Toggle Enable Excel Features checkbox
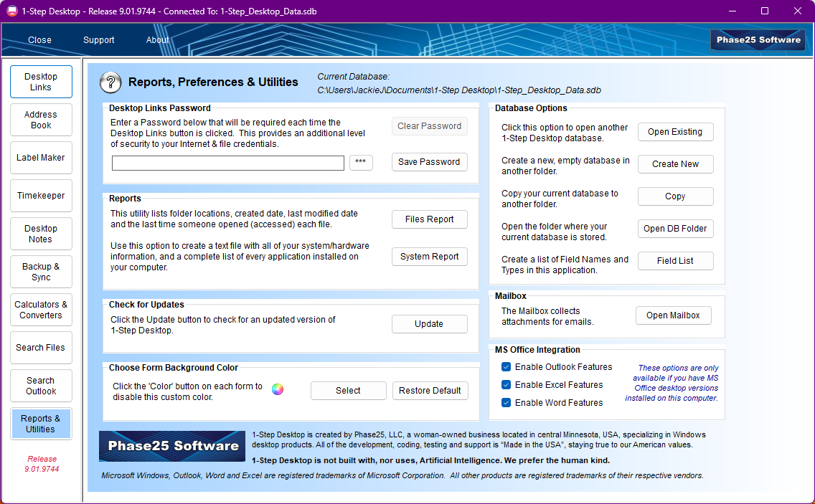Viewport: 815px width, 504px height. pos(506,385)
